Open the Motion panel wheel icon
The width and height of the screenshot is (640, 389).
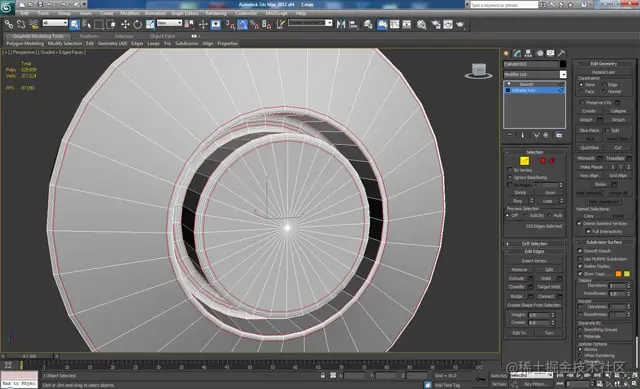(540, 53)
